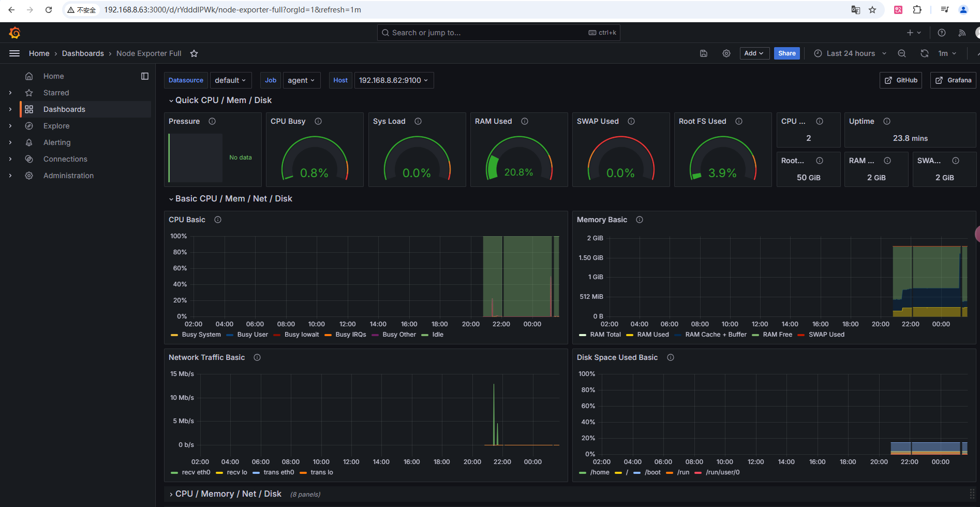The height and width of the screenshot is (507, 980).
Task: Select Explore in the sidebar
Action: [56, 126]
